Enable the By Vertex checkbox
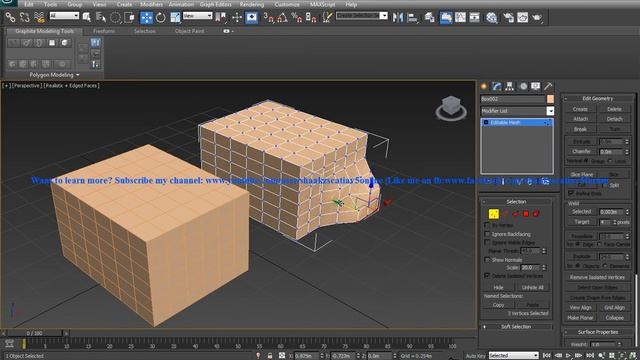This screenshot has width=640, height=360. coord(487,225)
